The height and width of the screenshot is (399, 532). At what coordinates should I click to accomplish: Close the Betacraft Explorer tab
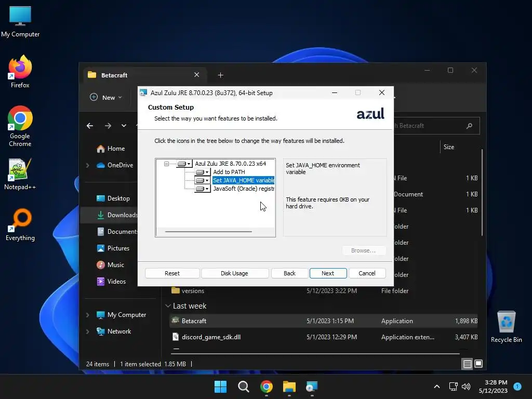197,75
